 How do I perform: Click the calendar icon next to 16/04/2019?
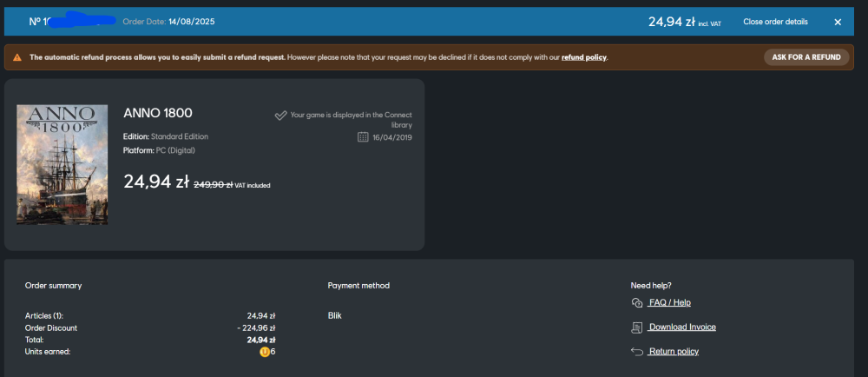[x=363, y=136]
